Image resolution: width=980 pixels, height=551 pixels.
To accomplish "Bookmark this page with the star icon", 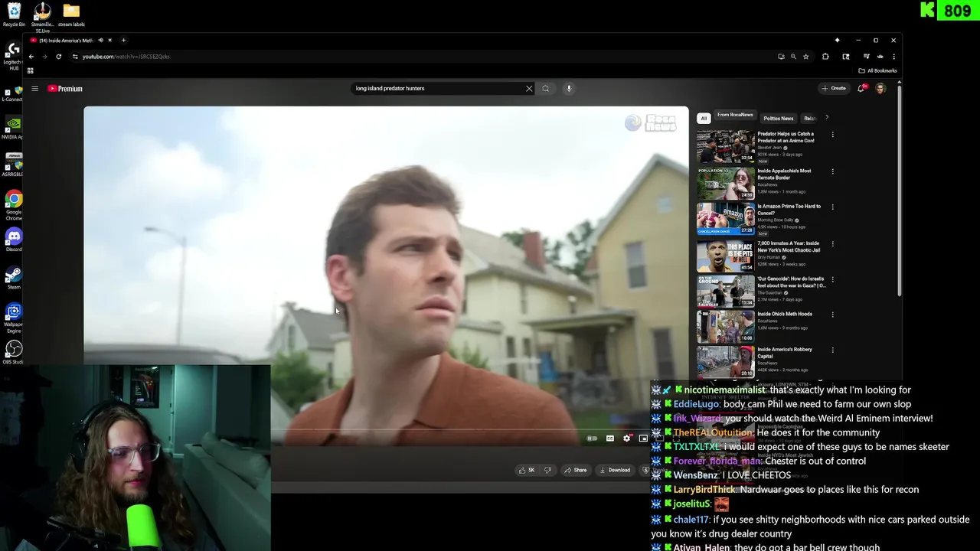I will click(x=805, y=57).
